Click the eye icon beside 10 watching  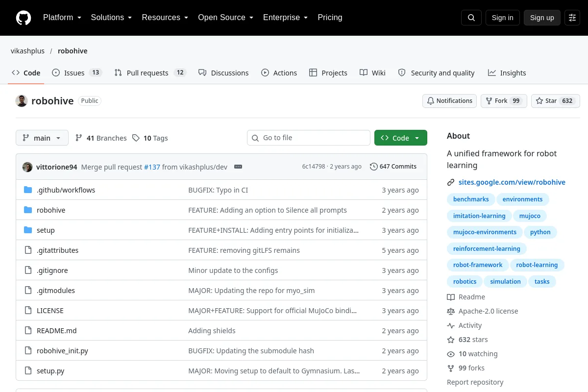coord(451,354)
